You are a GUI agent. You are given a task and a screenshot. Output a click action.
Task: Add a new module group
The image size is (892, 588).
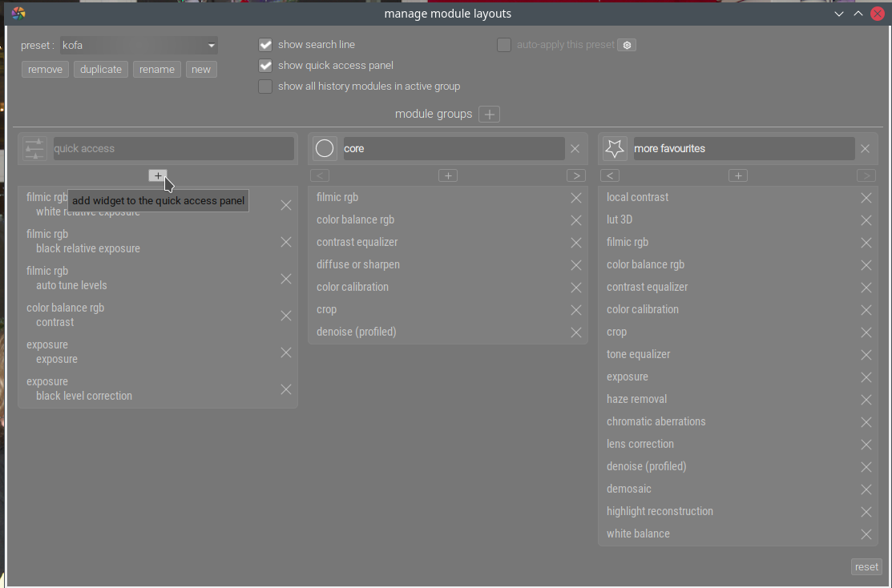489,115
